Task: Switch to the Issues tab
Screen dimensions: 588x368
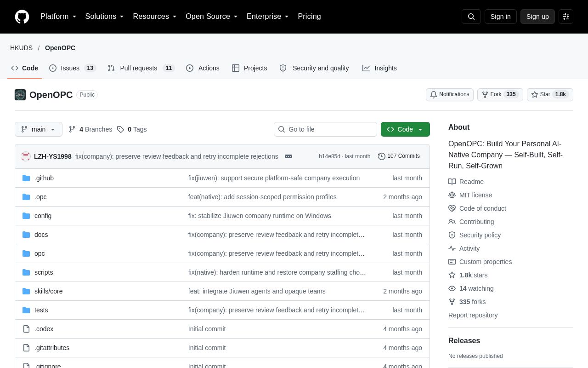Action: point(72,68)
